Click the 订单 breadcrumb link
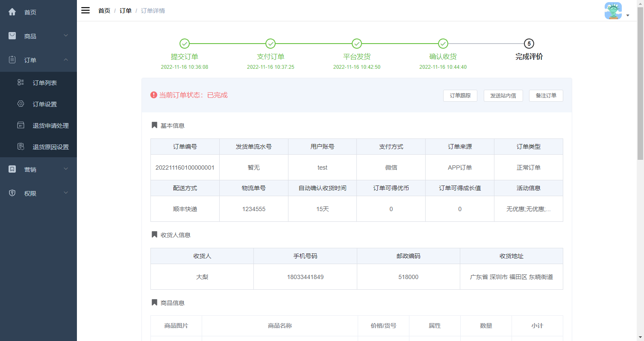This screenshot has width=644, height=341. 126,11
